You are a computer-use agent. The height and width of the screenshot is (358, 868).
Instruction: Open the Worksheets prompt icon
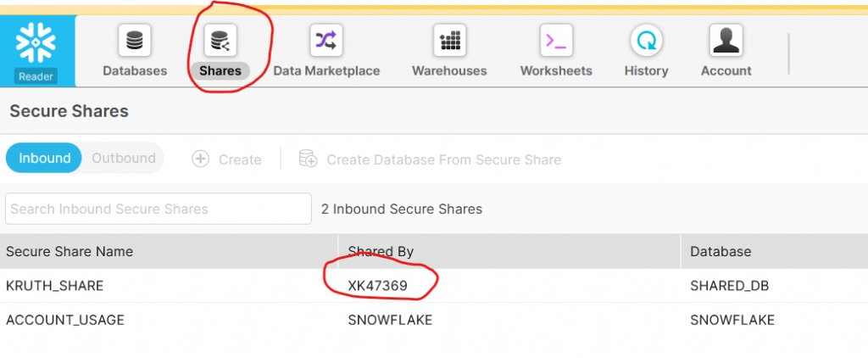556,41
